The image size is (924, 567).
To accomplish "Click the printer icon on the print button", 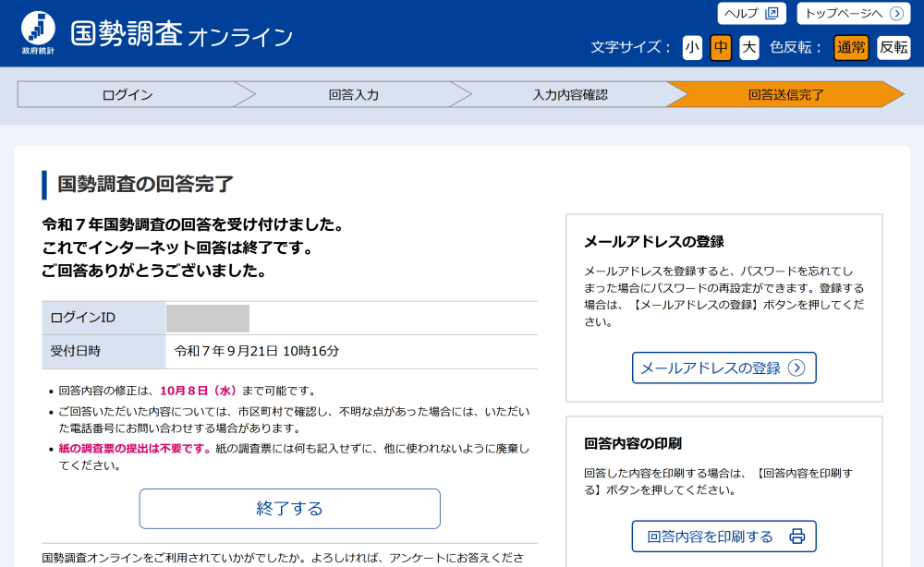I will point(796,537).
